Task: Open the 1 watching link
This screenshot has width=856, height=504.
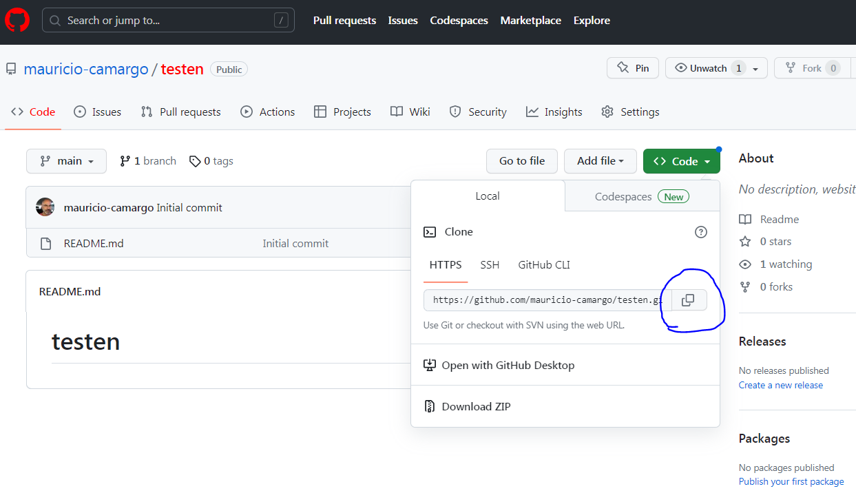Action: (x=775, y=264)
